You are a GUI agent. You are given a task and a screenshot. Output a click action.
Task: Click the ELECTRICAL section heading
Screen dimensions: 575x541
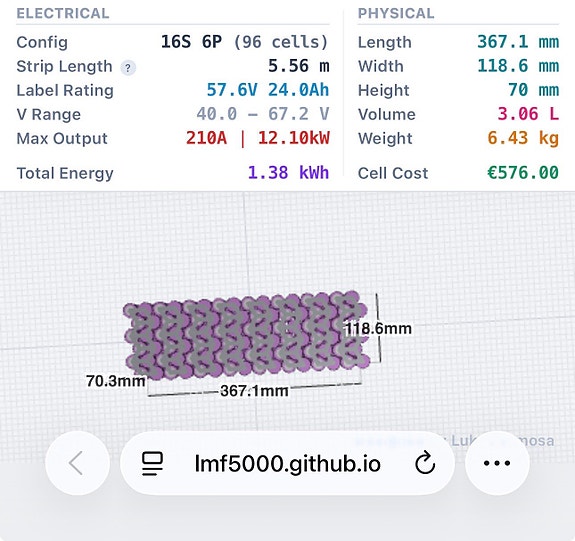63,14
